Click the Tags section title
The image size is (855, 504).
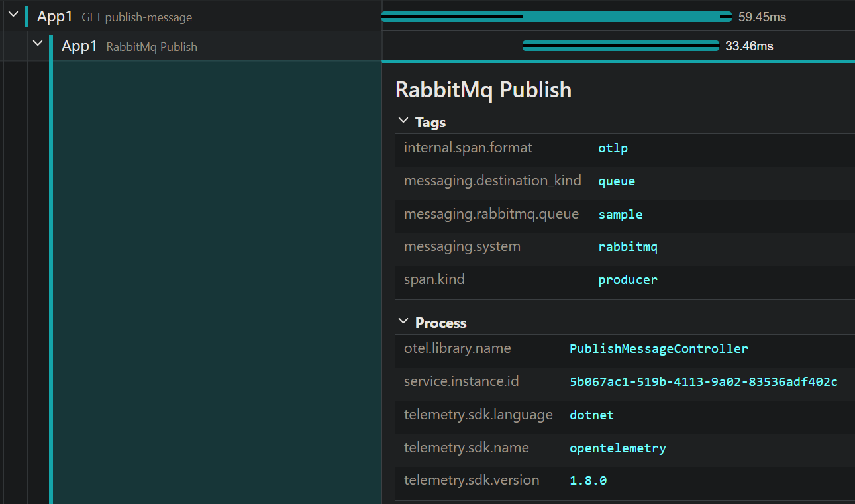(x=430, y=122)
